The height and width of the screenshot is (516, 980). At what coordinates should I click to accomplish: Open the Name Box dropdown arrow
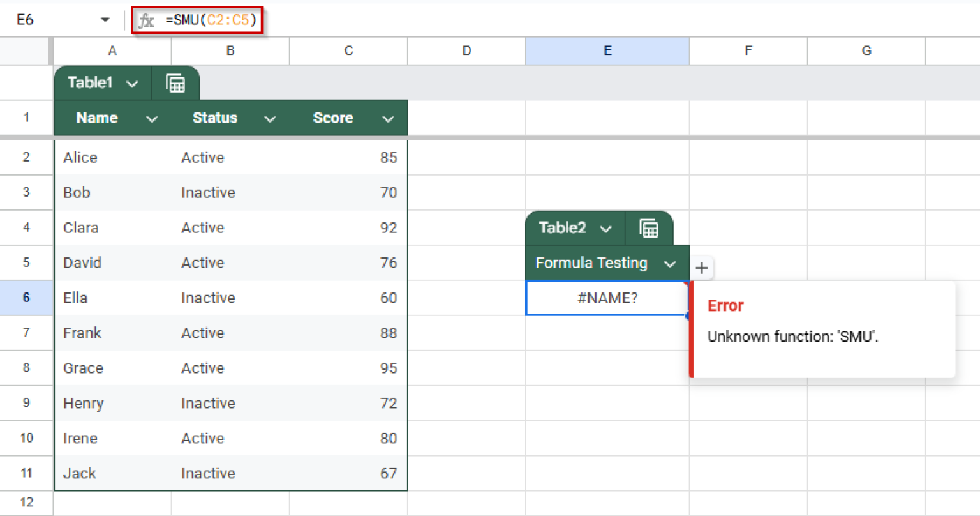[105, 20]
